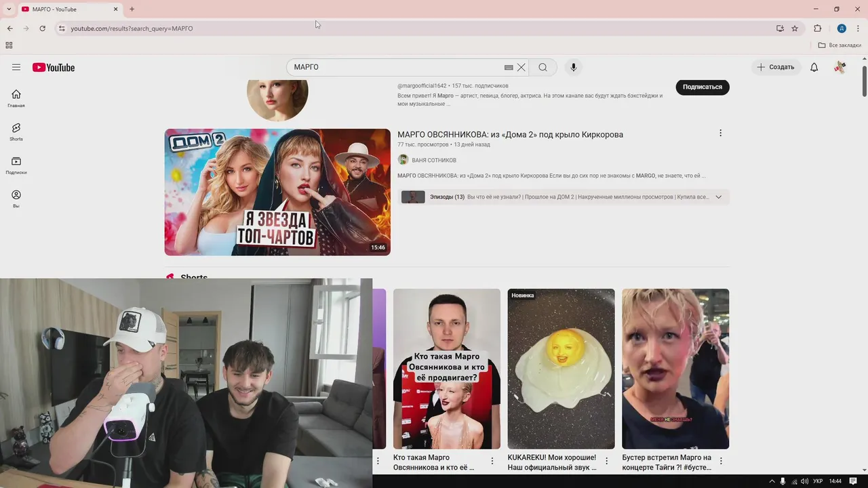Viewport: 868px width, 488px height.
Task: Open video title МАРГО ОВСЯННИКОВА: из «Дома 2»
Action: pos(510,134)
